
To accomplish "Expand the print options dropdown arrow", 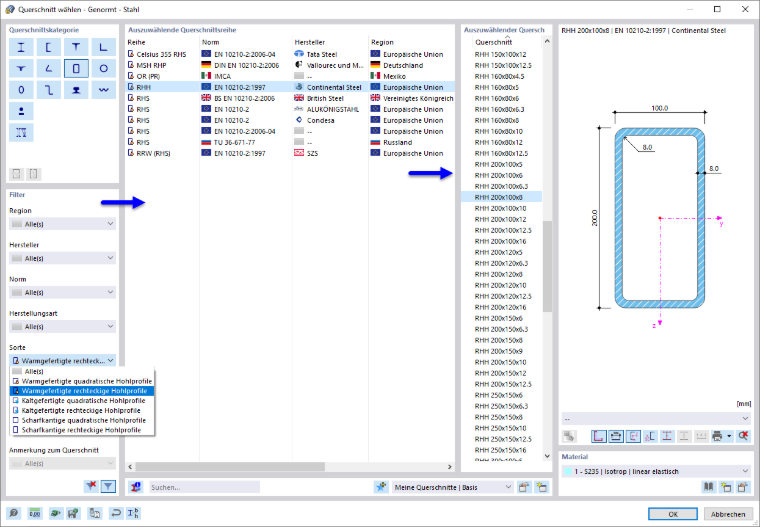I will [x=729, y=436].
